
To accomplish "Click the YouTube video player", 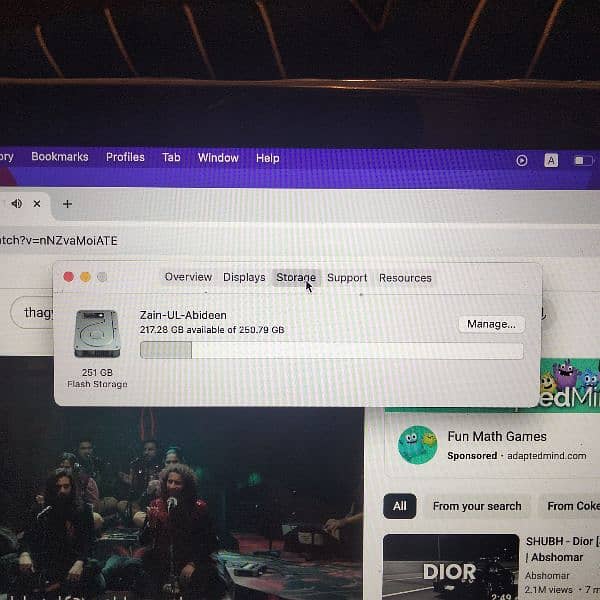I will click(x=182, y=503).
